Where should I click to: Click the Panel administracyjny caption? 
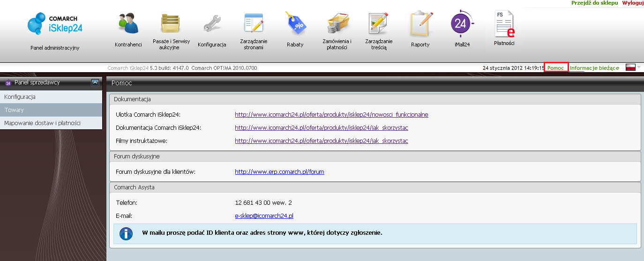55,48
